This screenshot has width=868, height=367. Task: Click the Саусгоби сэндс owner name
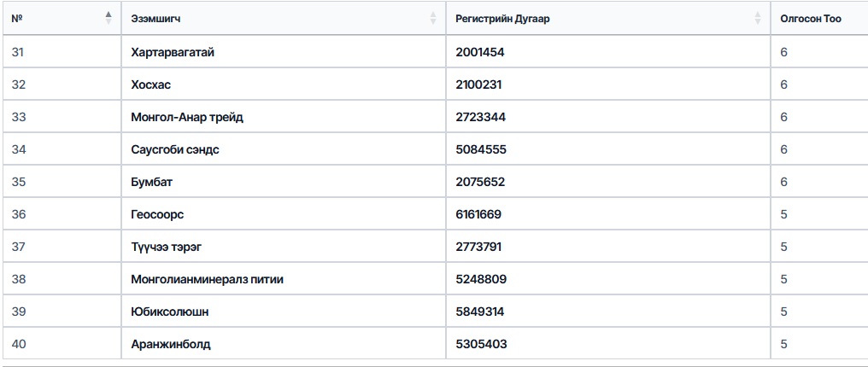[x=175, y=149]
